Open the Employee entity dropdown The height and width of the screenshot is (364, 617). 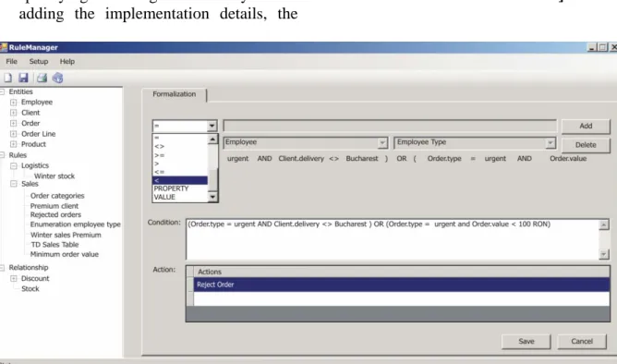[x=382, y=142]
